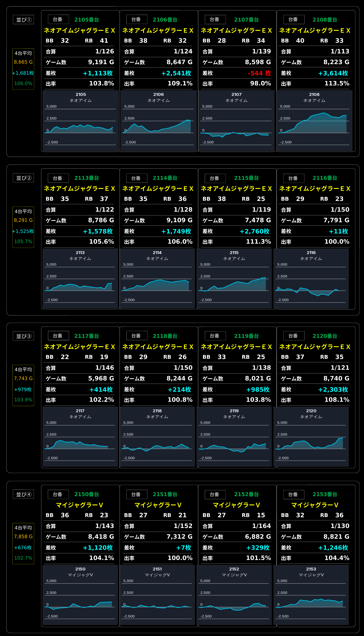Click the 109.1% payout rate
Viewport: 364px width, 636px height.
[180, 84]
